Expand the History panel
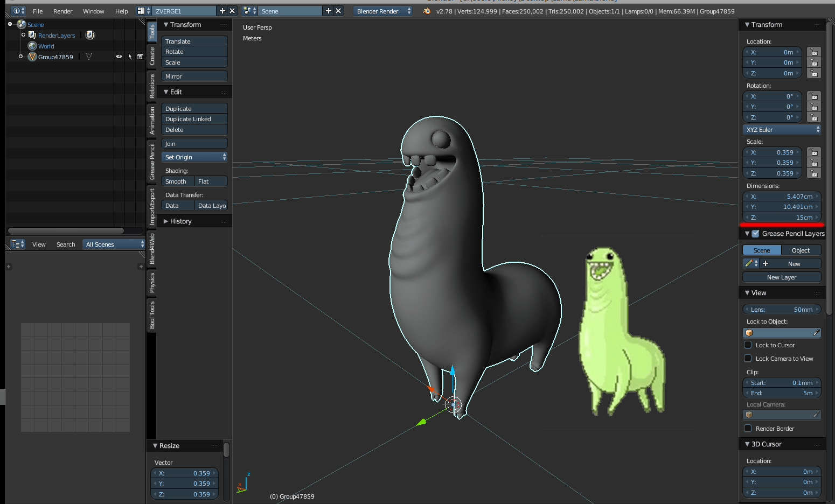This screenshot has width=835, height=504. (x=166, y=221)
